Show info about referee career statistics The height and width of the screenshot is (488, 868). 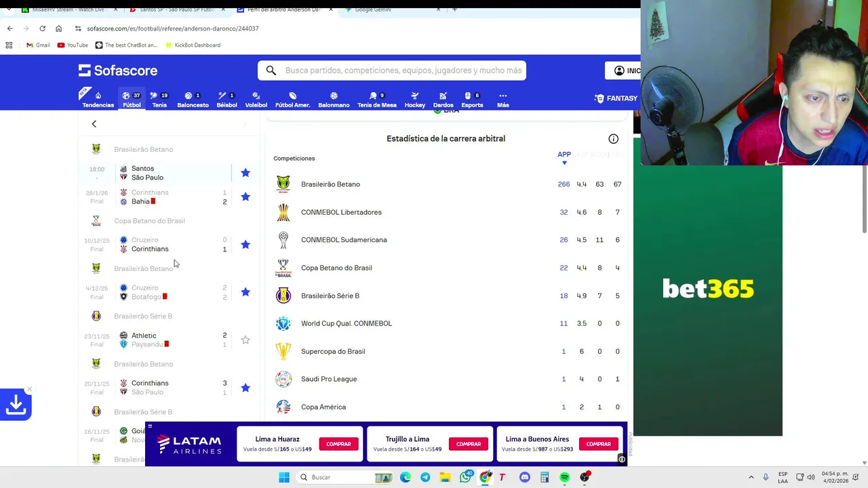pyautogui.click(x=613, y=139)
